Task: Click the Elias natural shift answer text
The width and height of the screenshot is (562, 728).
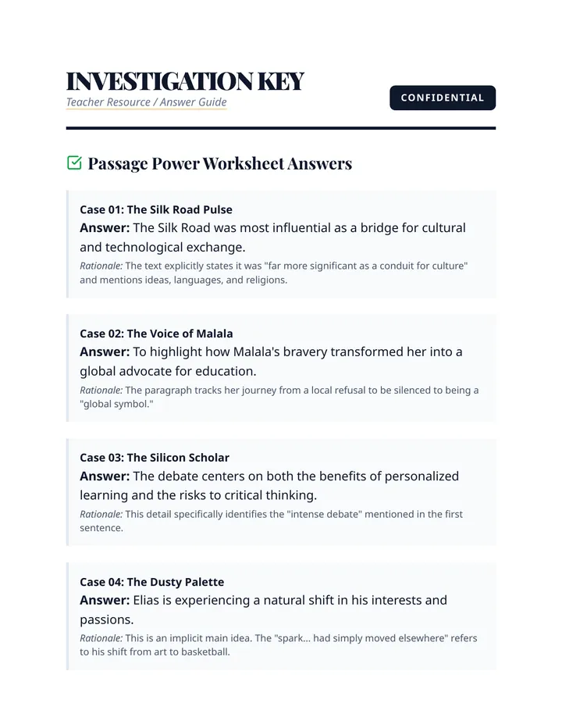Action: point(264,609)
